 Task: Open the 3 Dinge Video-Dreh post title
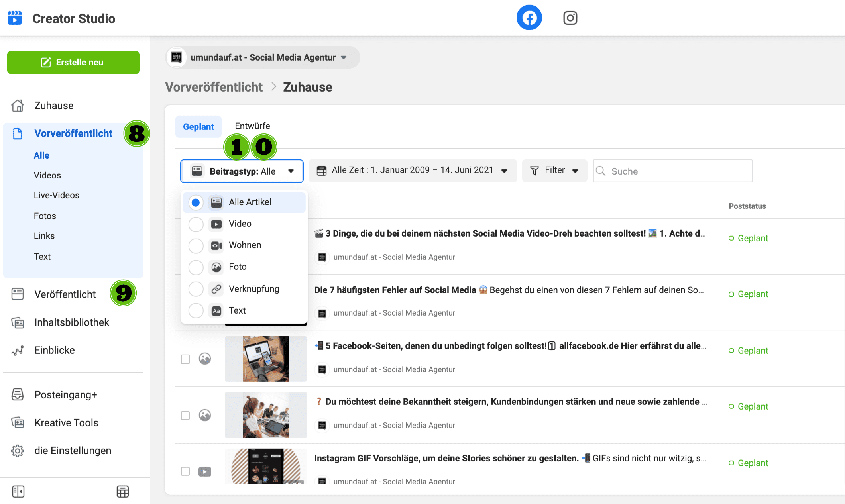click(x=510, y=233)
